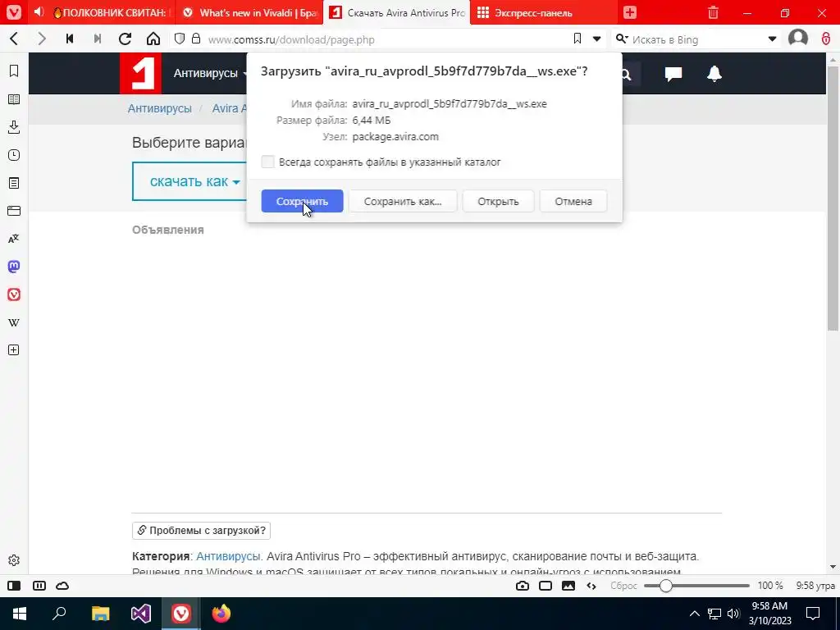This screenshot has width=840, height=630.
Task: Open Firefox from the taskbar
Action: click(221, 614)
